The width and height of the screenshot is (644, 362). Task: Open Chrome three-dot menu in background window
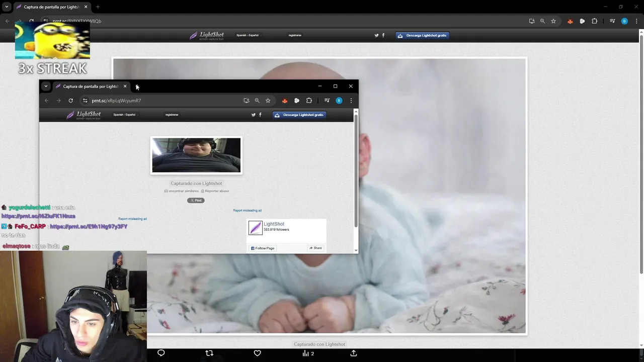pos(636,21)
